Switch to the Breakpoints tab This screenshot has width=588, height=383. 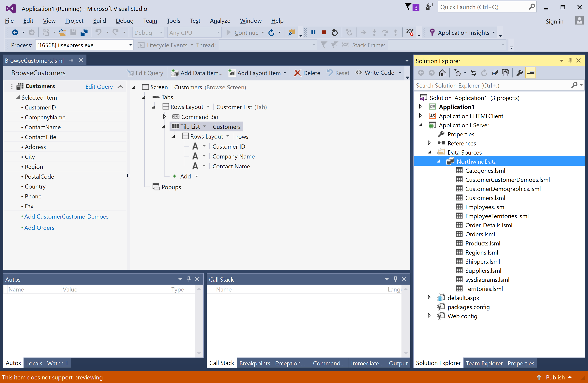[254, 363]
